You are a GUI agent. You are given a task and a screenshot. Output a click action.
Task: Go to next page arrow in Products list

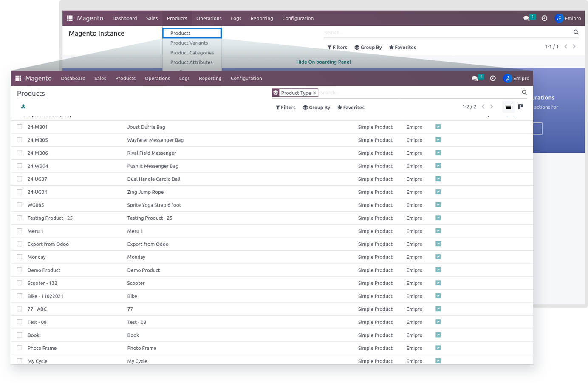pos(492,107)
